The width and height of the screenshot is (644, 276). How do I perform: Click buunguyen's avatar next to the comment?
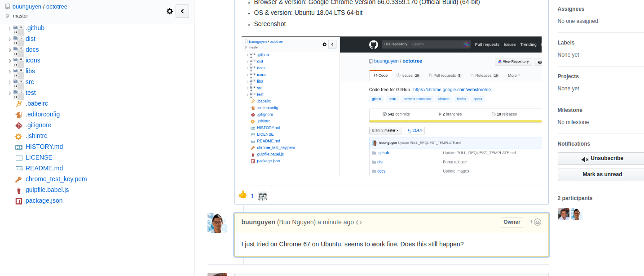coord(217,223)
